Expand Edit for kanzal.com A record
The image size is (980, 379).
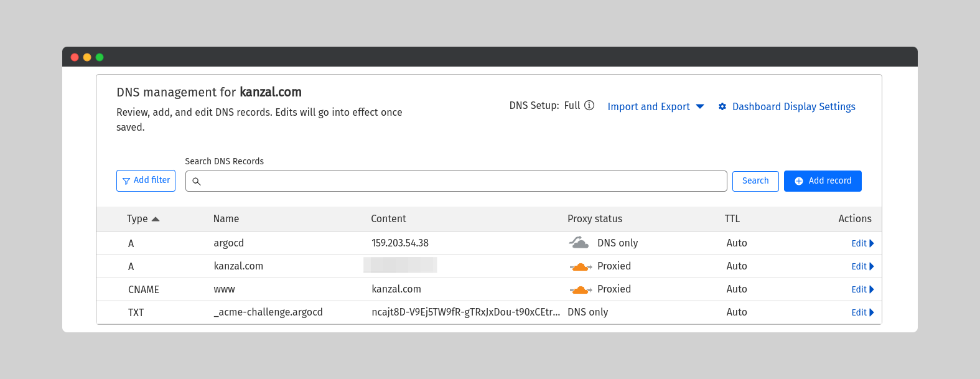(x=862, y=266)
